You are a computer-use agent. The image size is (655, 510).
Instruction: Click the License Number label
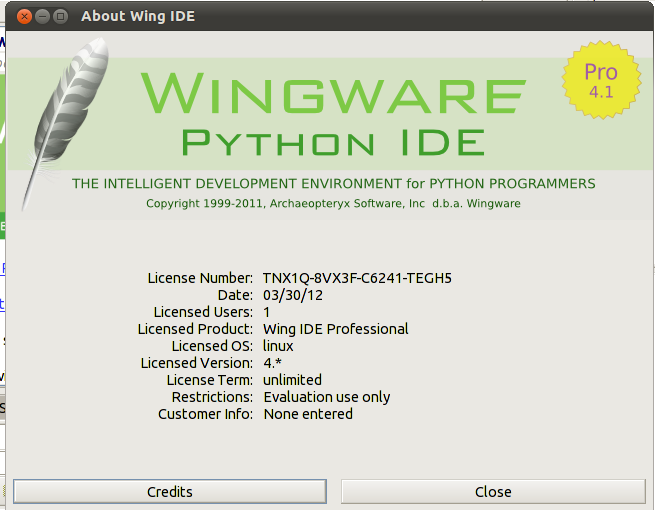click(200, 278)
